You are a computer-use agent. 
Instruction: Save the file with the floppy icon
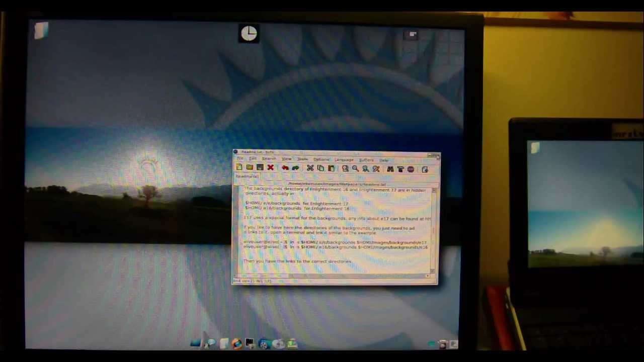[x=260, y=167]
